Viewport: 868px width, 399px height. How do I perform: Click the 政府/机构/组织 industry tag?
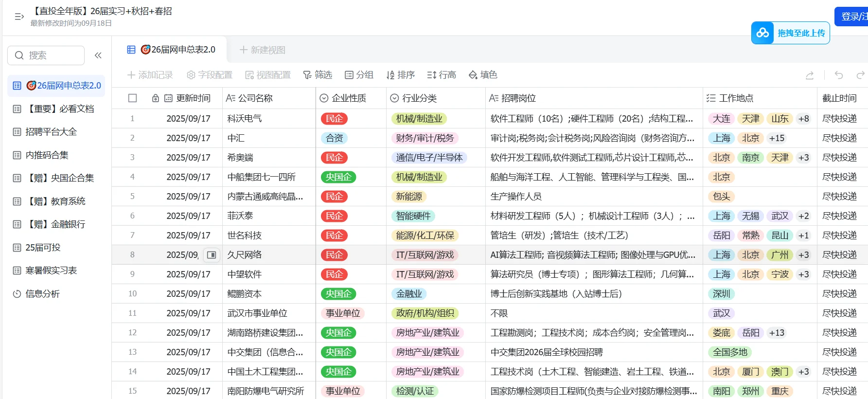point(425,313)
